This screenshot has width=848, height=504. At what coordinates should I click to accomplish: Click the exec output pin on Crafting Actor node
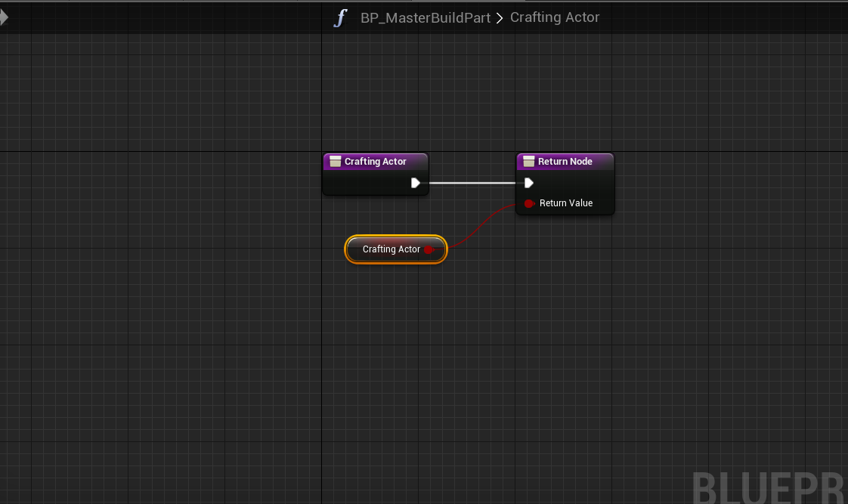[x=416, y=183]
